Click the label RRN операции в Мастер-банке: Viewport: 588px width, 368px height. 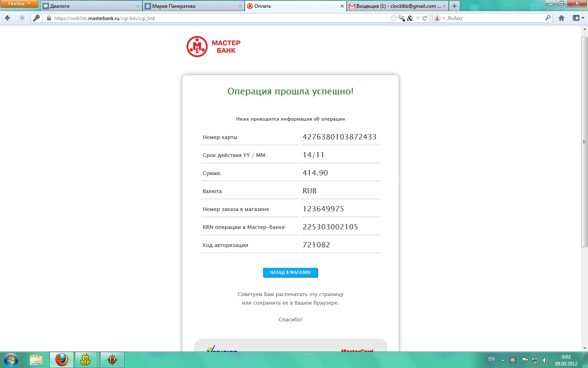click(244, 227)
